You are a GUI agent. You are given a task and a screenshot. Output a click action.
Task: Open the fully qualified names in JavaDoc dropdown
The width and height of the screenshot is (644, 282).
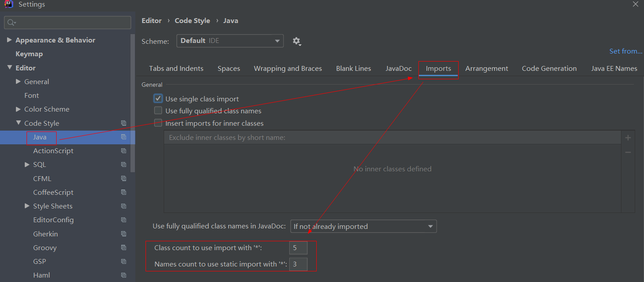point(364,226)
